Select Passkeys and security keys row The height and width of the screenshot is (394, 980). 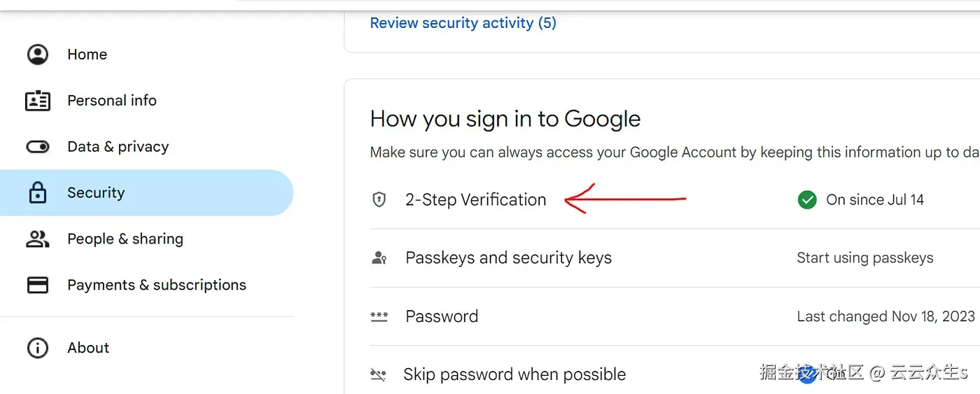(508, 258)
